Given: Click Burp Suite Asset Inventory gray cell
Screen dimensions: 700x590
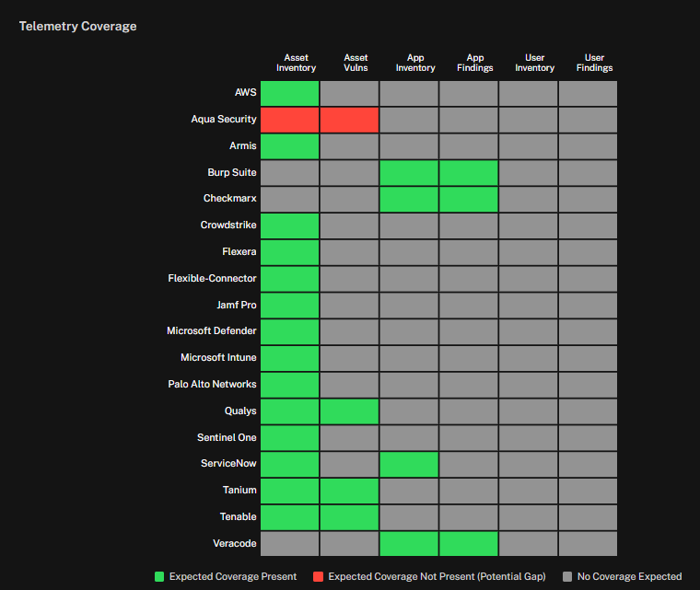Looking at the screenshot, I should pyautogui.click(x=290, y=173).
